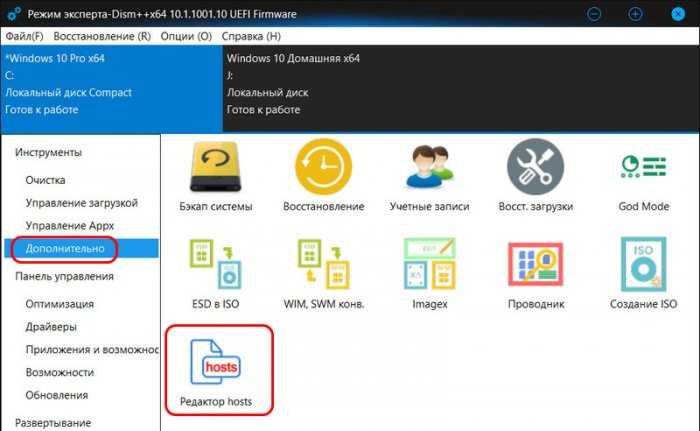700x431 pixels.
Task: Close Dism++ with the blue X button
Action: coord(678,14)
